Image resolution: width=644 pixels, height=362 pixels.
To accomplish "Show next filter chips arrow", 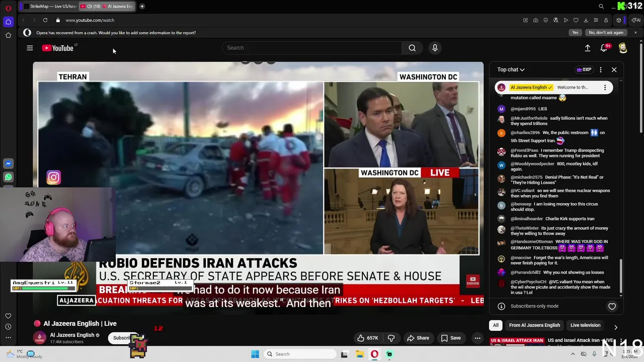I will pos(615,327).
